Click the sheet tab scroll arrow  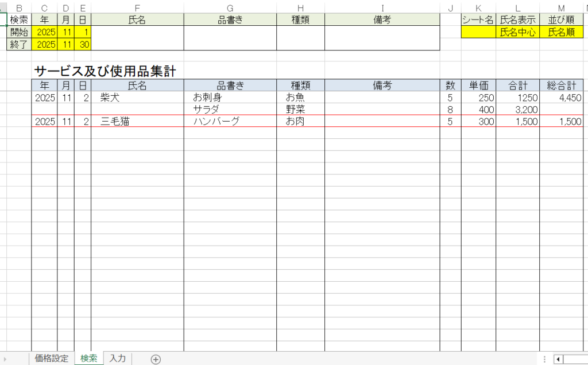pos(5,359)
